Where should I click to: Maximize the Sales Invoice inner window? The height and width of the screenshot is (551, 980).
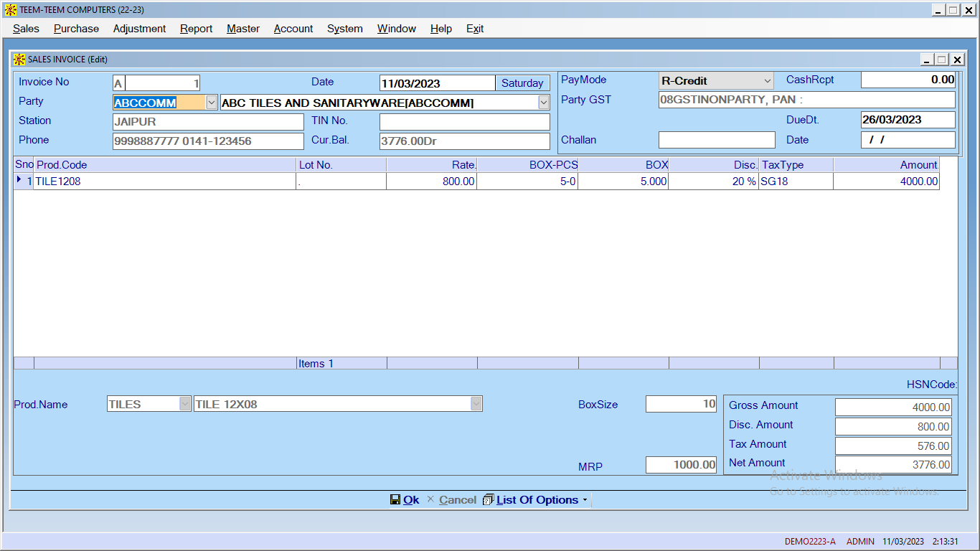(x=942, y=60)
